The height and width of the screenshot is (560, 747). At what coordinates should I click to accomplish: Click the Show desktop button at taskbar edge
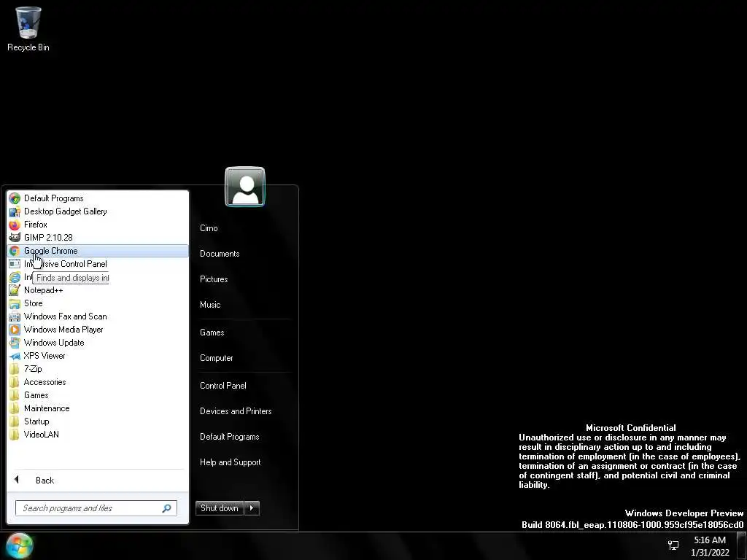coord(741,546)
